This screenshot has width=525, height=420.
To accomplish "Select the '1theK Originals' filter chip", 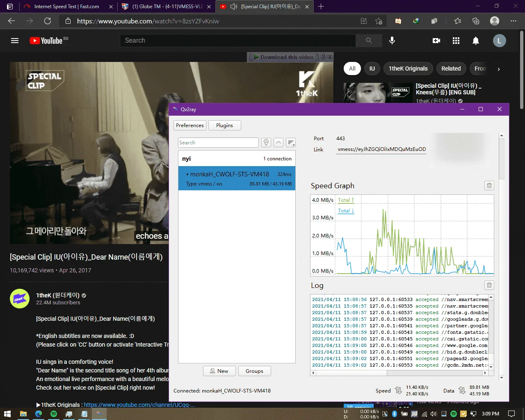I will [x=408, y=68].
